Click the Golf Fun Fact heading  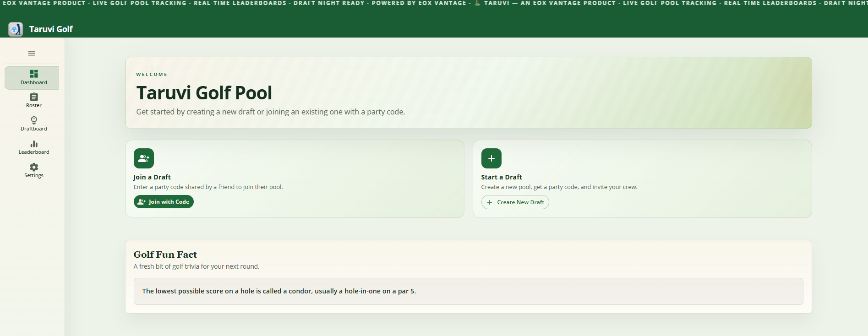click(165, 255)
